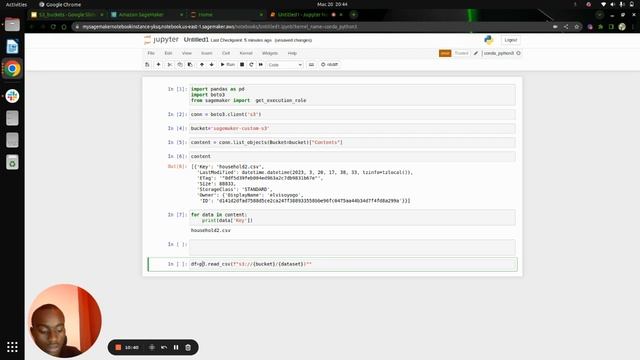The height and width of the screenshot is (360, 640).
Task: Open the Trash in the dock
Action: [x=12, y=162]
